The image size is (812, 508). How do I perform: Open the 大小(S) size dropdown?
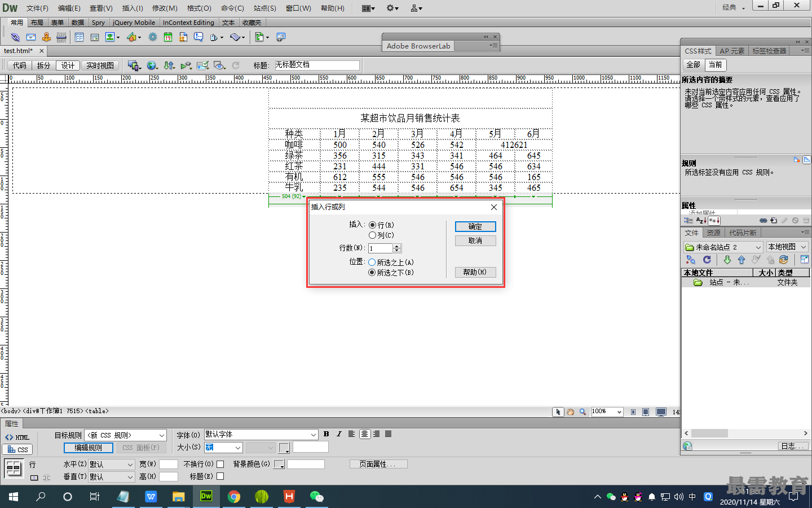pyautogui.click(x=223, y=448)
